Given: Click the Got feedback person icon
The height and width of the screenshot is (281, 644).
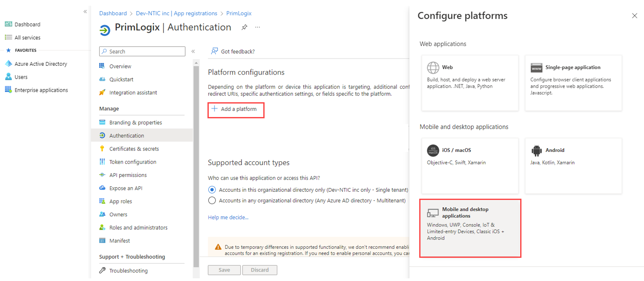Looking at the screenshot, I should (x=215, y=51).
